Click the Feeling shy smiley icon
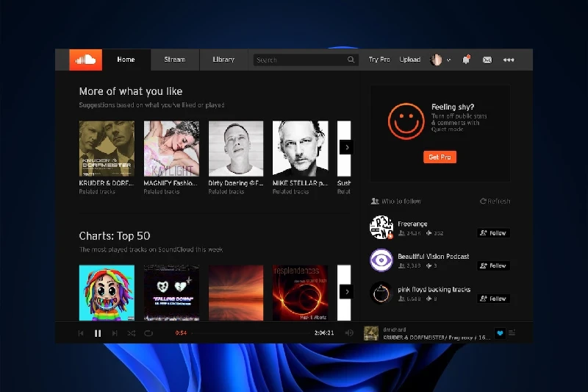Viewport: 588px width, 392px height. (406, 121)
